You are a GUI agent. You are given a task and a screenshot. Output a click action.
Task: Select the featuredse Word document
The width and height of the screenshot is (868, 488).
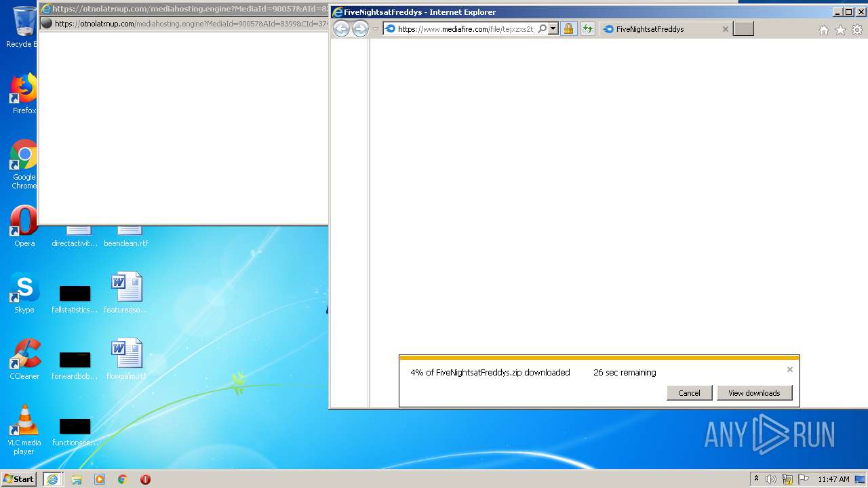126,293
